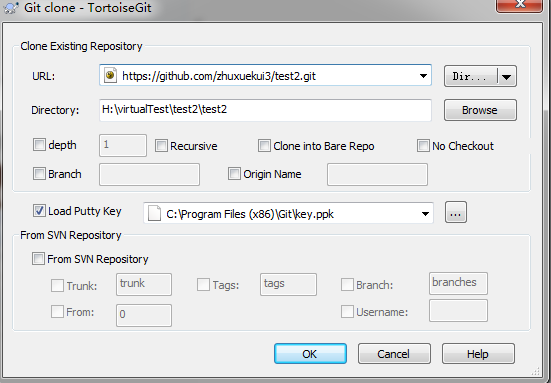
Task: Open the ellipsis browse button for Putty key
Action: pos(456,212)
